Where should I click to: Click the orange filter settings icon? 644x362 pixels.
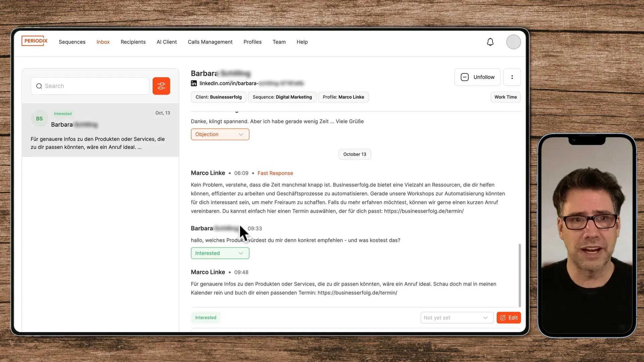pos(161,86)
